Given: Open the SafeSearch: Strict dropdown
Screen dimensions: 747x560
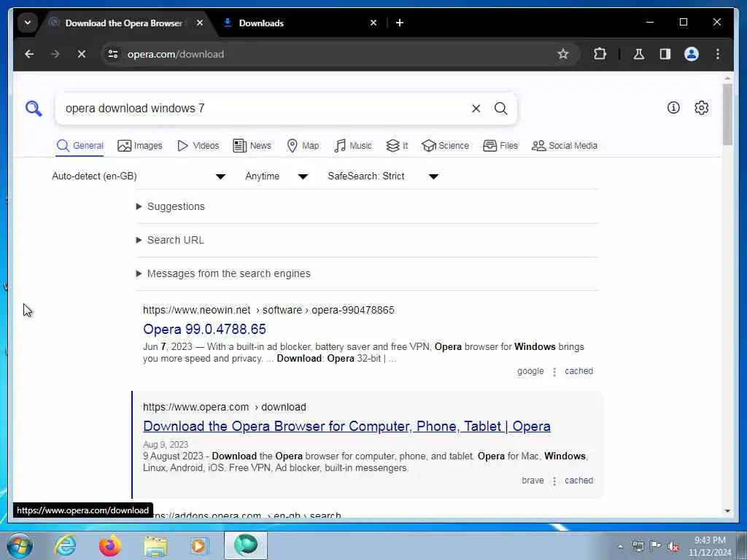Looking at the screenshot, I should pyautogui.click(x=383, y=176).
